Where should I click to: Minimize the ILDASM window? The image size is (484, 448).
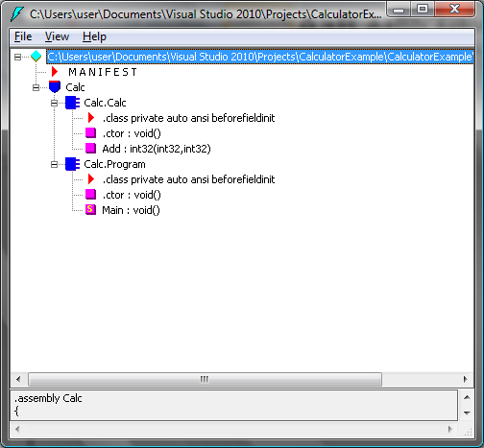tap(399, 10)
